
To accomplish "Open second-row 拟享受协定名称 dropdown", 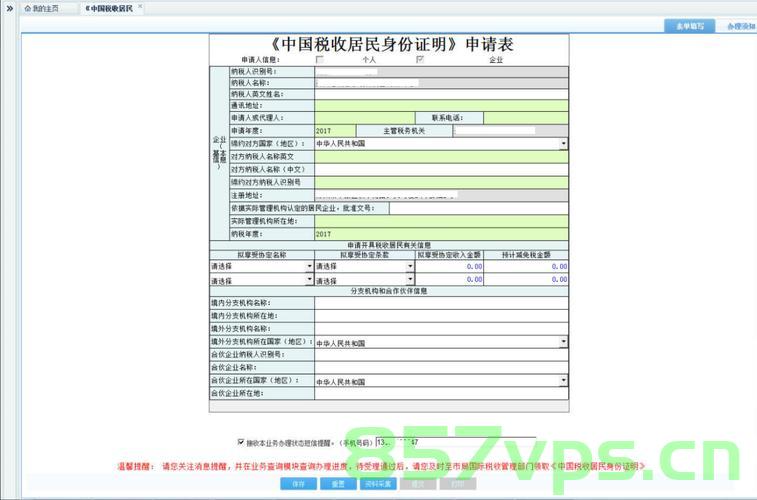I will pos(309,280).
